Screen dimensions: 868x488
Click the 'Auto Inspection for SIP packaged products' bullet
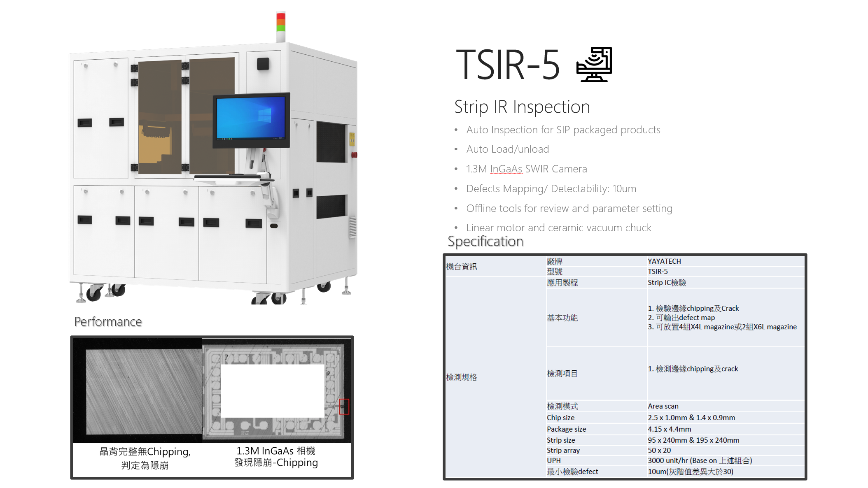click(x=563, y=130)
